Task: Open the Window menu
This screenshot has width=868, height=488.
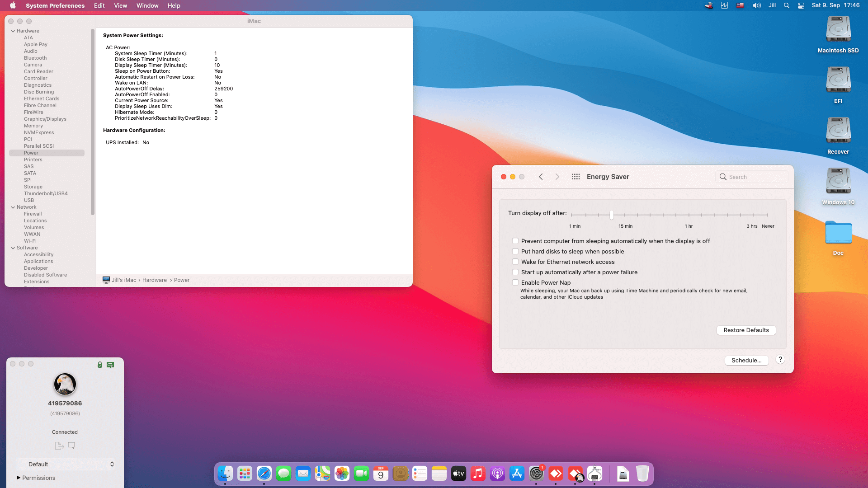Action: coord(147,5)
